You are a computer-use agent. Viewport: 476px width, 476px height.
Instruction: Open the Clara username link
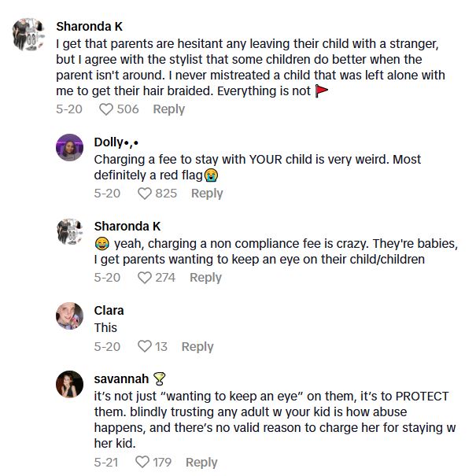[x=109, y=311]
